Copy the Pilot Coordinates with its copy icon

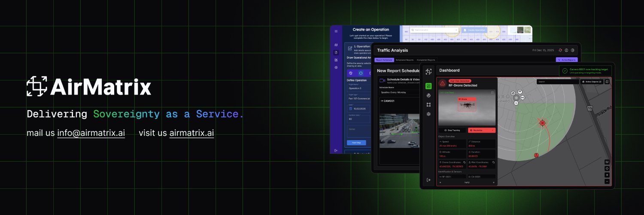click(493, 162)
